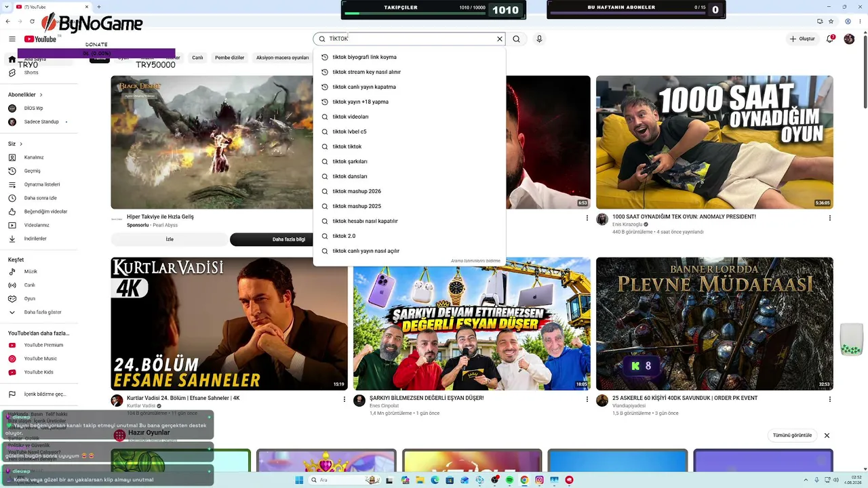Click inside the TIKTOK search field
Viewport: 868px width, 488px height.
(410, 39)
